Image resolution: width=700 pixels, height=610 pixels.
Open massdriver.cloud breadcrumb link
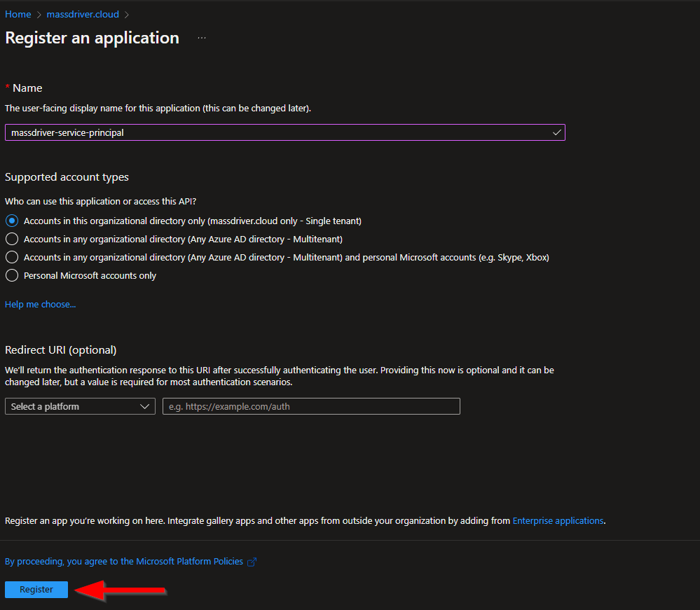(x=83, y=14)
